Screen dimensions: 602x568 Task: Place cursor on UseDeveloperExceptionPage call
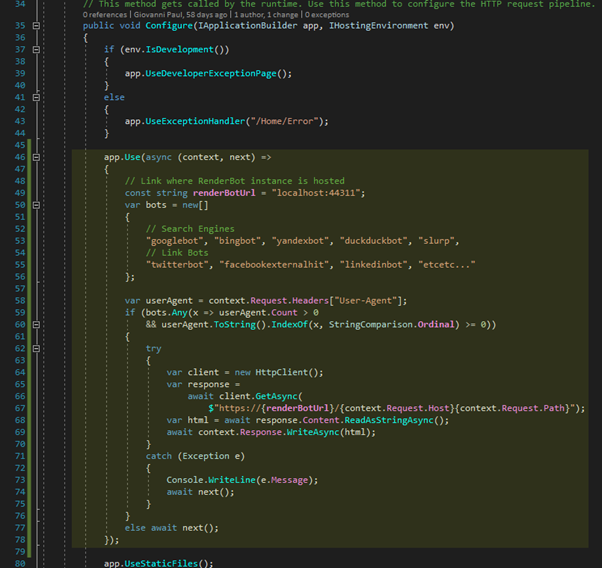(212, 73)
